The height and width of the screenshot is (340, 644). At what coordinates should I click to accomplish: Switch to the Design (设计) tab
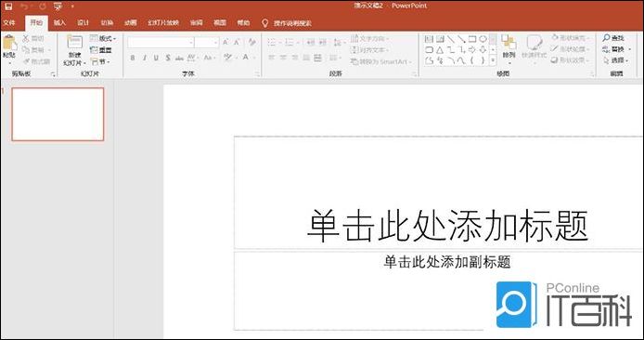[84, 22]
